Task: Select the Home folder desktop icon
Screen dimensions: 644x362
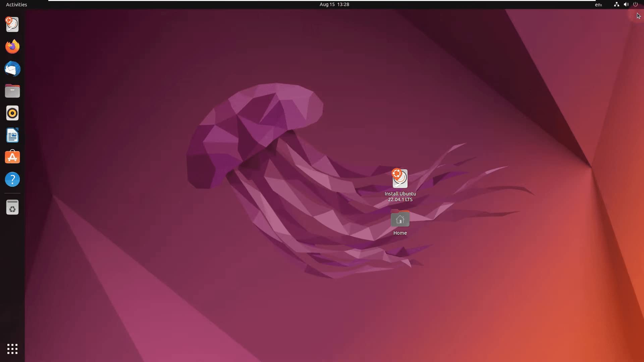Action: coord(400,219)
